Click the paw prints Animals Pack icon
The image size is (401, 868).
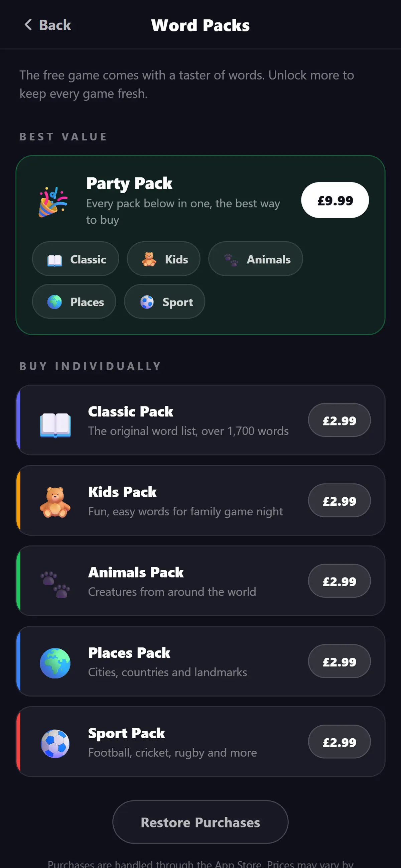(x=55, y=584)
